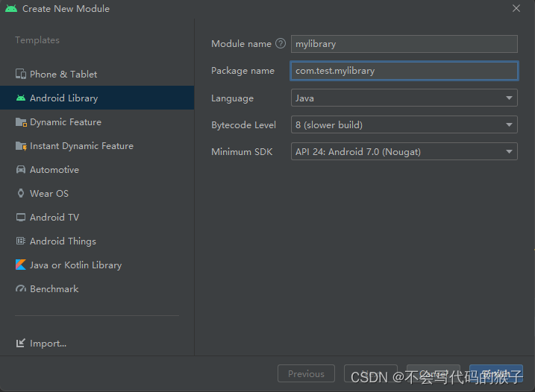The height and width of the screenshot is (392, 535).
Task: Click the Dynamic Feature folder icon
Action: 21,122
